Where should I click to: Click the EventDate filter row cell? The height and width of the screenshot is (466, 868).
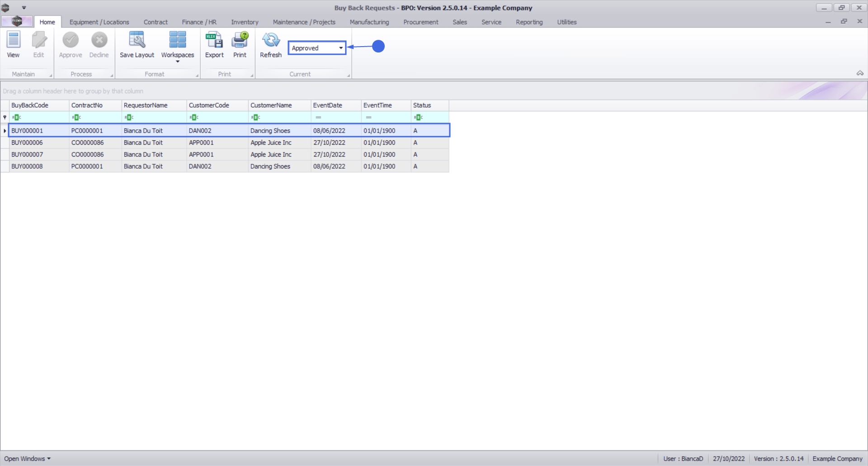pyautogui.click(x=336, y=117)
